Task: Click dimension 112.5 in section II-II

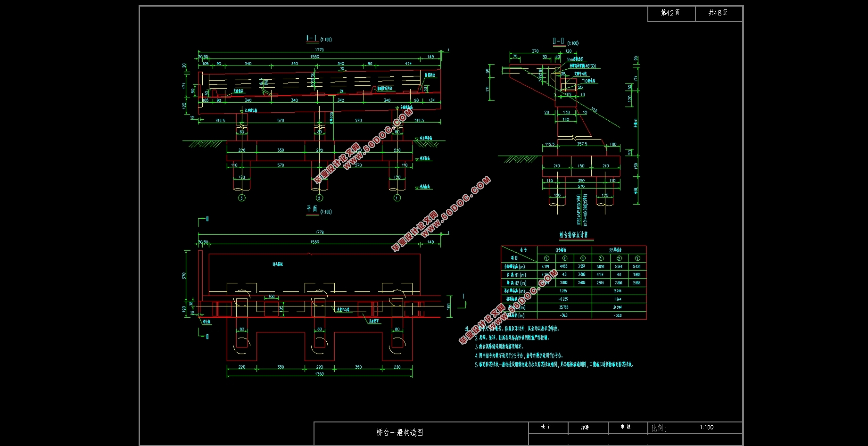Action: [x=550, y=144]
